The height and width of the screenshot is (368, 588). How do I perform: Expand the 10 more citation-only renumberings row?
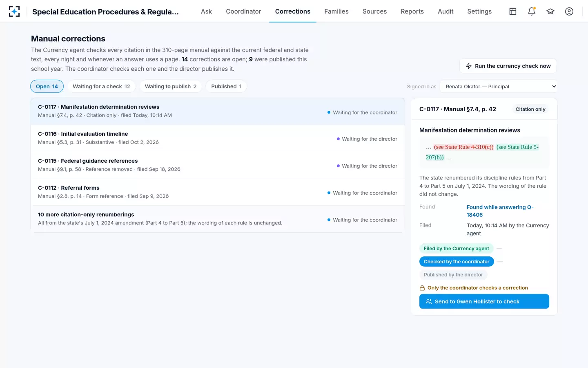coord(218,219)
